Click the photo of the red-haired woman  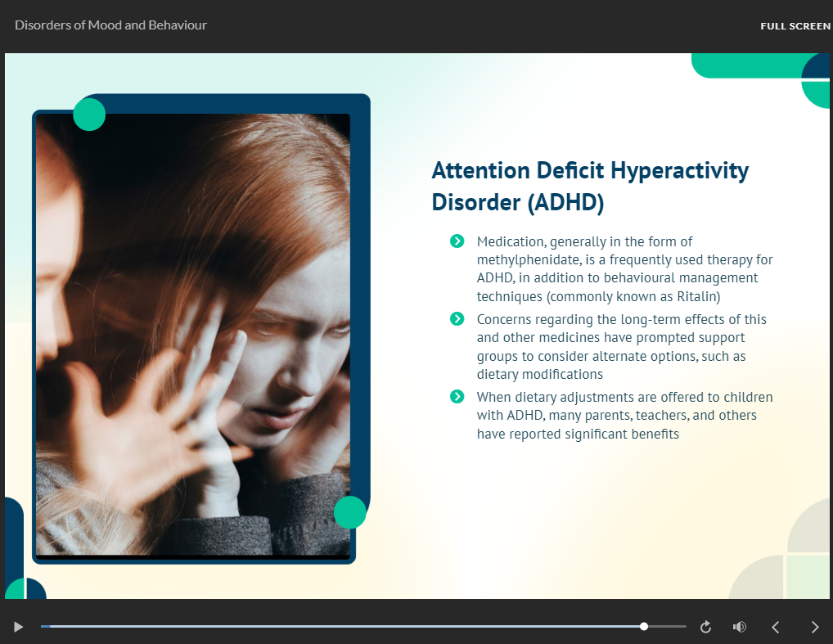pos(193,336)
